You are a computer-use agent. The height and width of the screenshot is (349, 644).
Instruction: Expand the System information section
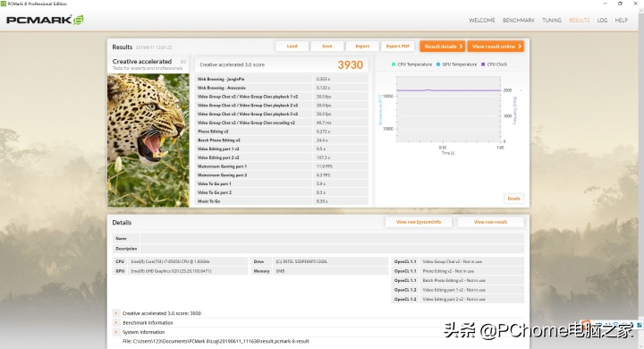click(x=116, y=332)
